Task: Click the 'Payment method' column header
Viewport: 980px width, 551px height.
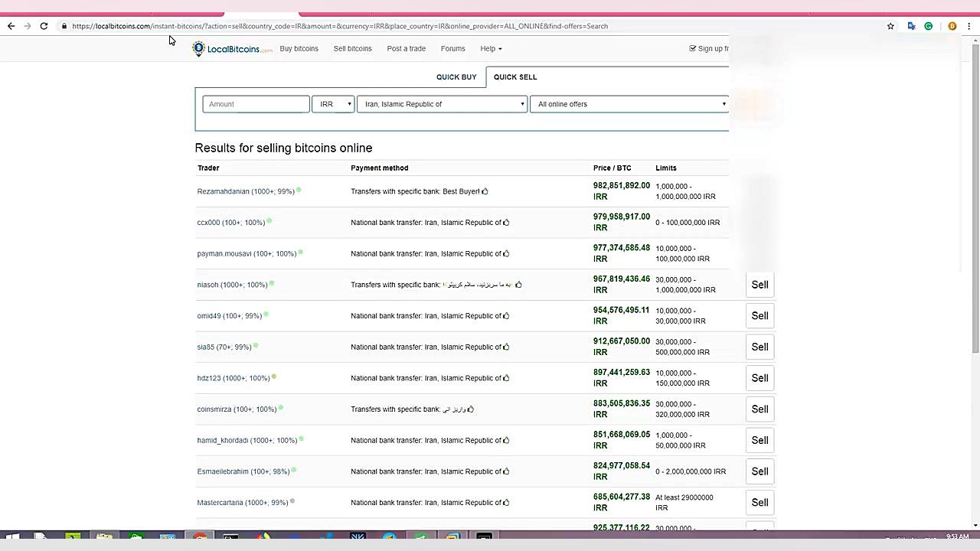Action: 380,168
